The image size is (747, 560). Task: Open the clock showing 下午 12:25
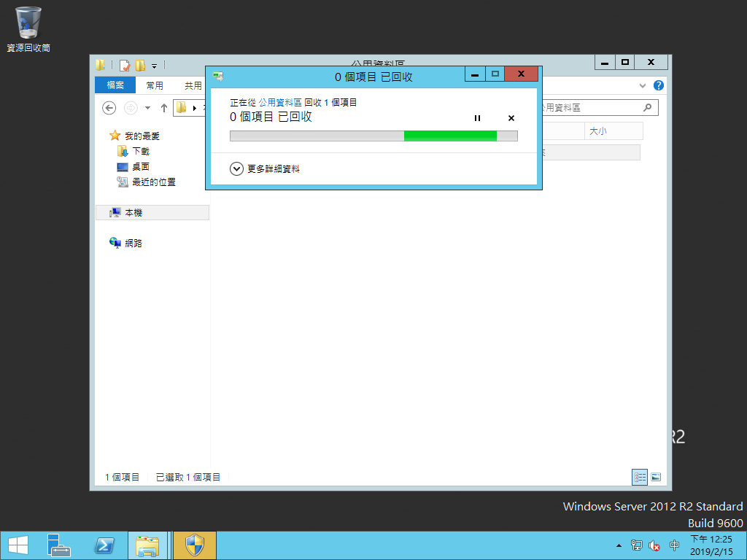[712, 545]
